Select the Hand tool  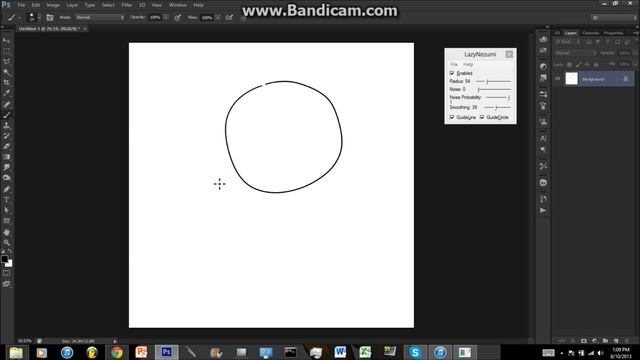[7, 232]
